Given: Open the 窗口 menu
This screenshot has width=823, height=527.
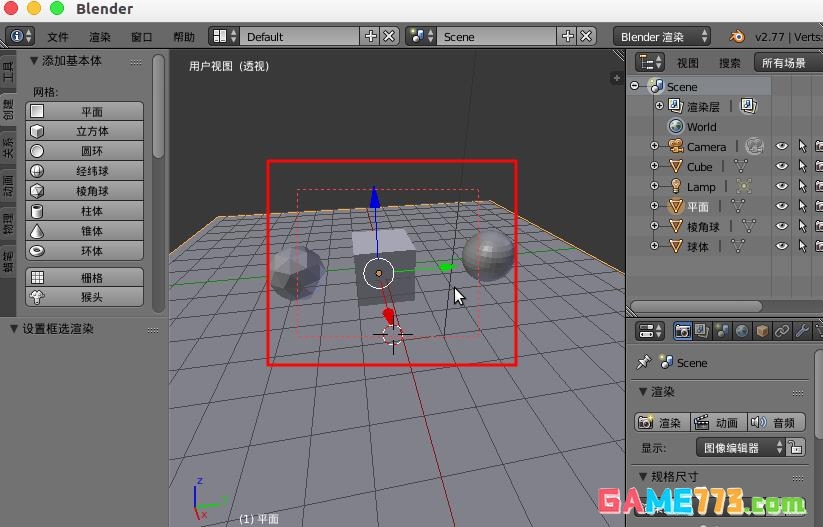Looking at the screenshot, I should click(142, 37).
